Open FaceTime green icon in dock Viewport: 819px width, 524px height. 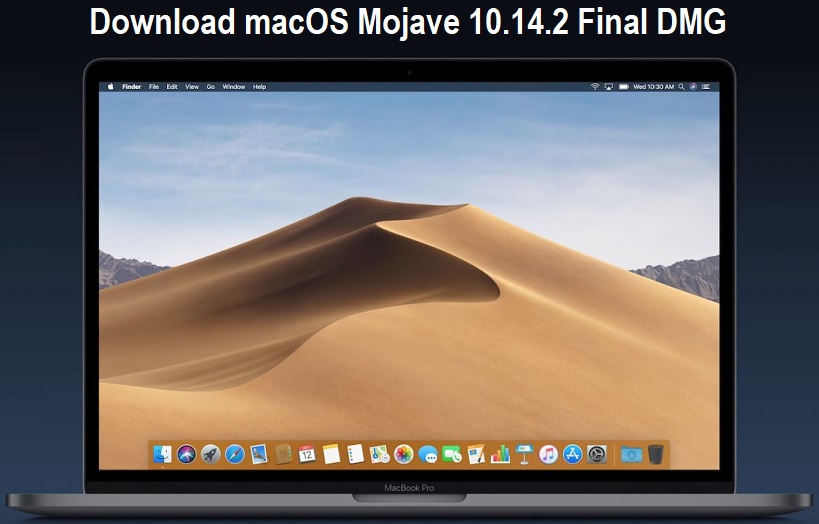tap(452, 454)
